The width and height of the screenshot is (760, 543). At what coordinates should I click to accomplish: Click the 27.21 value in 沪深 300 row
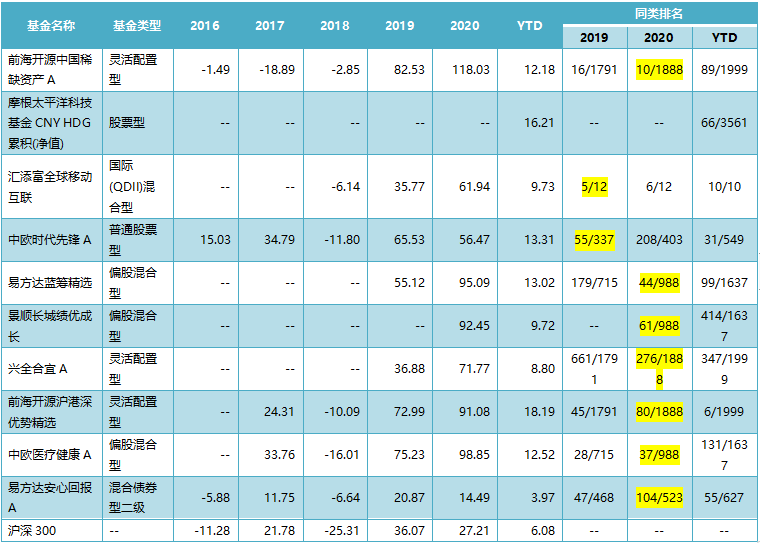pyautogui.click(x=474, y=531)
